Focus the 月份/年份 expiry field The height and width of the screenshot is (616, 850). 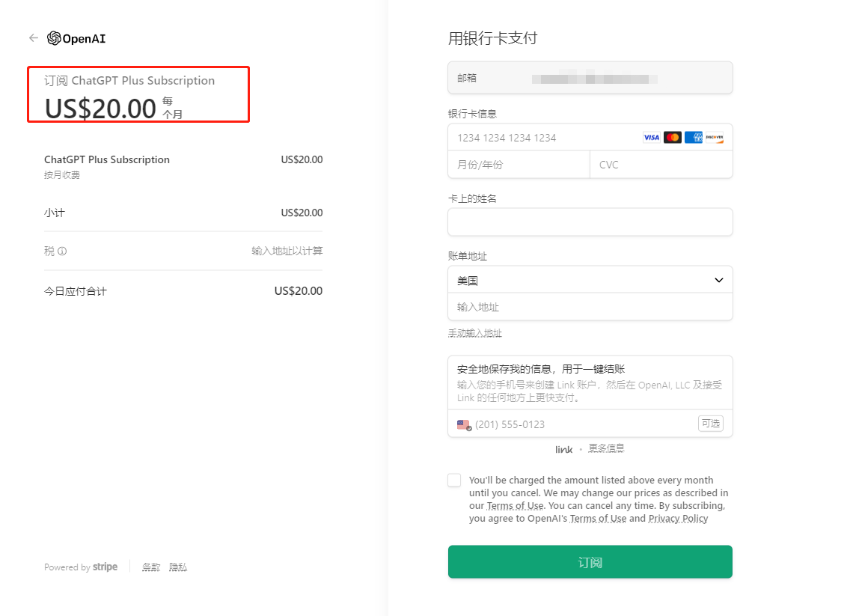tap(519, 165)
